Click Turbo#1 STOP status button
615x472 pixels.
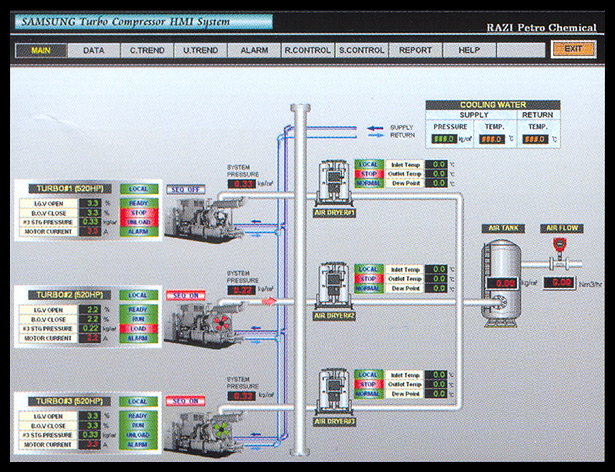(139, 213)
